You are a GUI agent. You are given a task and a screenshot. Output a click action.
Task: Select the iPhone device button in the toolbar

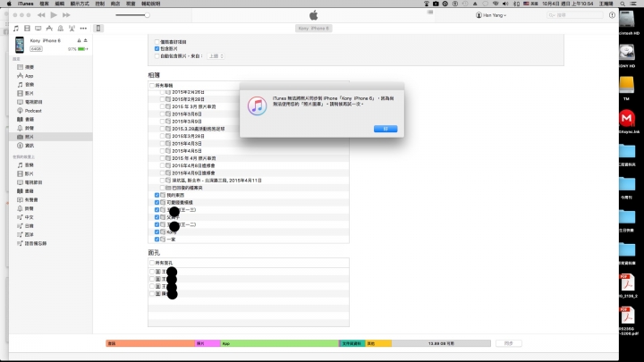pos(98,29)
